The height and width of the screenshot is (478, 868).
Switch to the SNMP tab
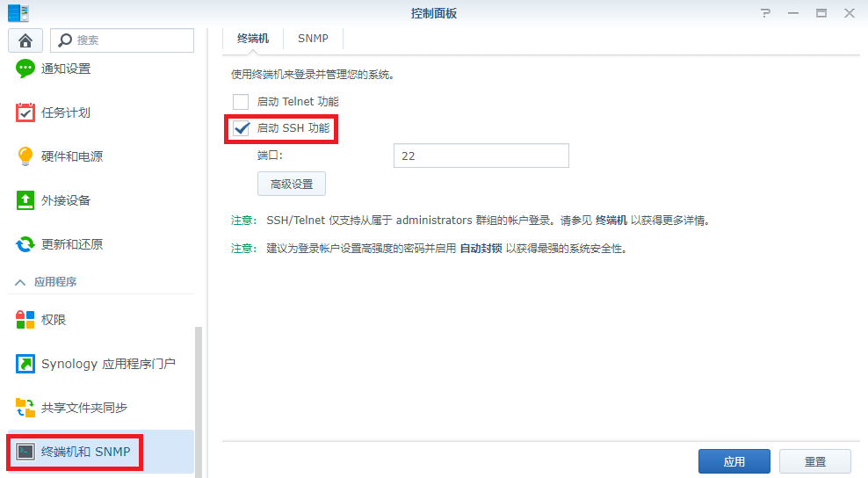pos(313,39)
